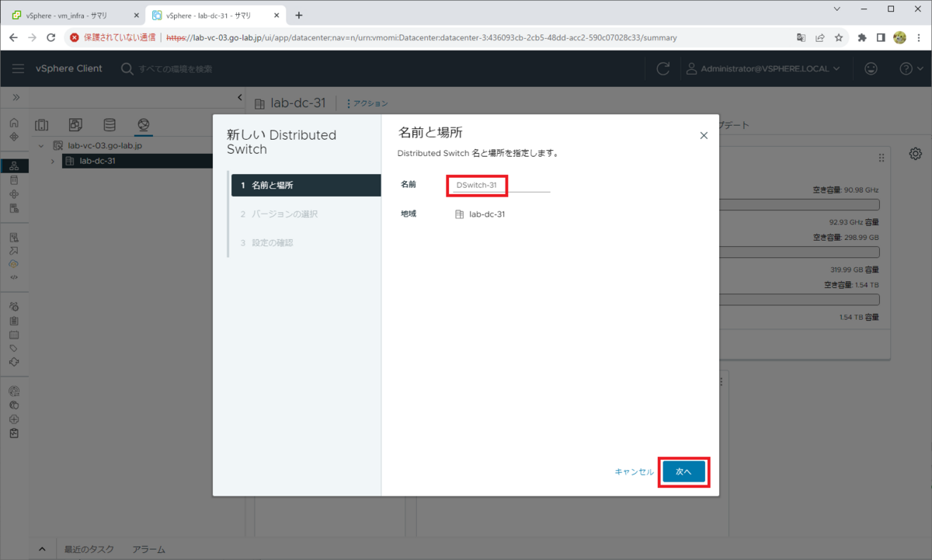932x560 pixels.
Task: Open the Workload Management sidebar icon
Action: pyautogui.click(x=14, y=194)
